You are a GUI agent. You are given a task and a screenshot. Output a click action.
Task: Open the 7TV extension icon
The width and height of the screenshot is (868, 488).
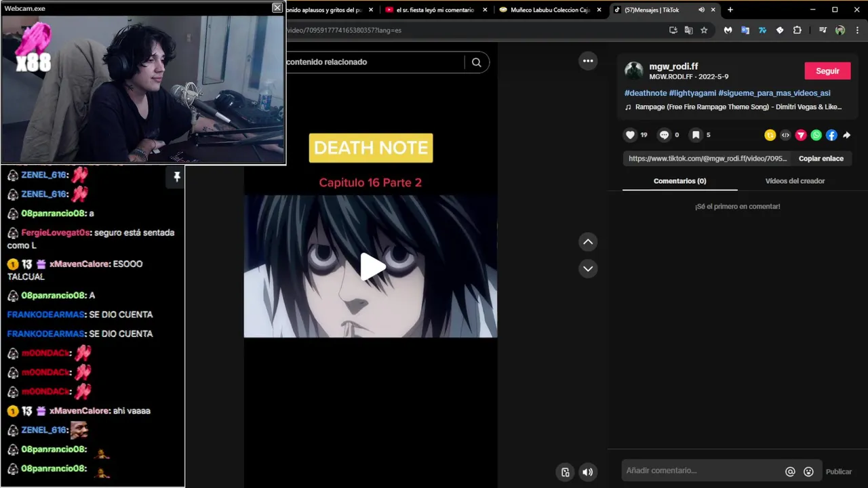tap(762, 30)
